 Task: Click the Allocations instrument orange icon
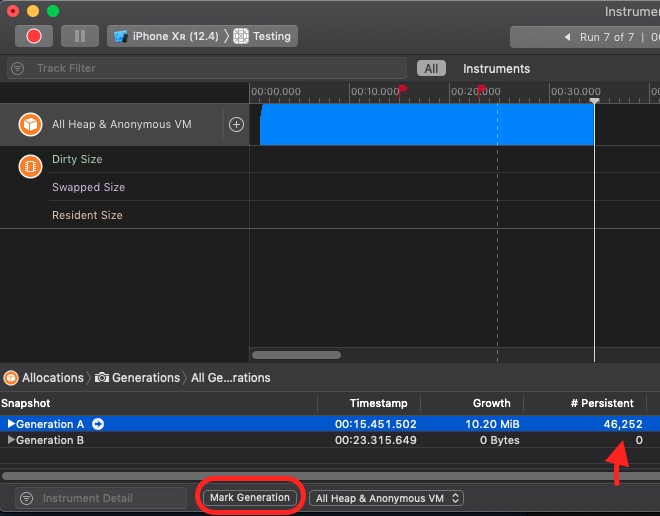pos(31,125)
